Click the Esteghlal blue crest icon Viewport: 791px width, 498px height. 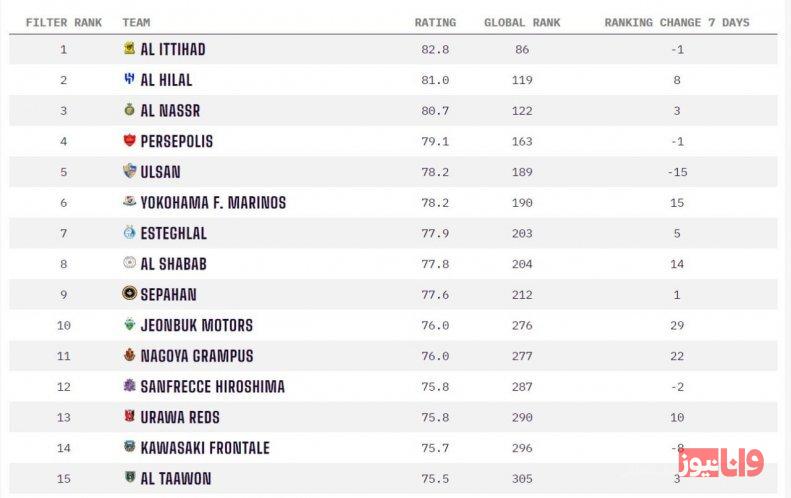click(x=129, y=233)
